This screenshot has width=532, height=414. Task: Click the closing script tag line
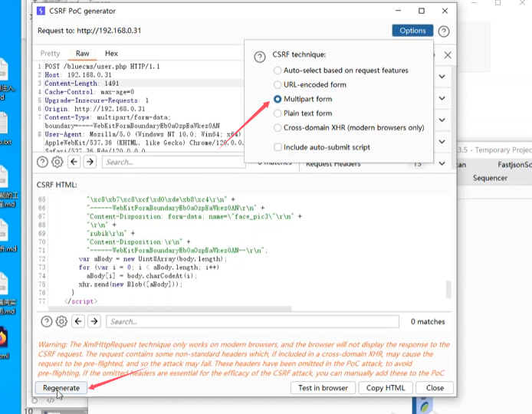click(80, 301)
